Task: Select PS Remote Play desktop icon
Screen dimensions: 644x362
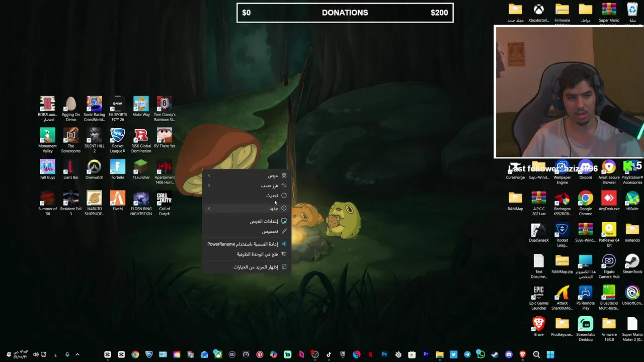Action: point(585,298)
